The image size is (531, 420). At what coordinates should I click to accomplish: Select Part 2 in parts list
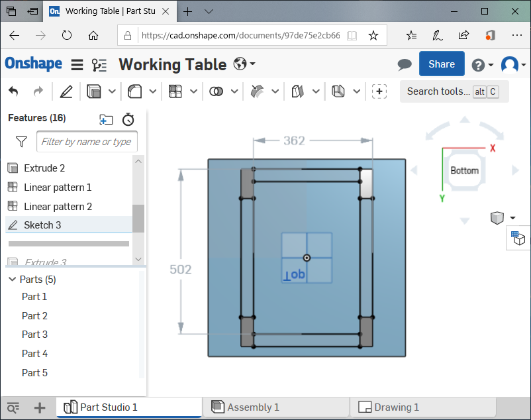(x=34, y=316)
